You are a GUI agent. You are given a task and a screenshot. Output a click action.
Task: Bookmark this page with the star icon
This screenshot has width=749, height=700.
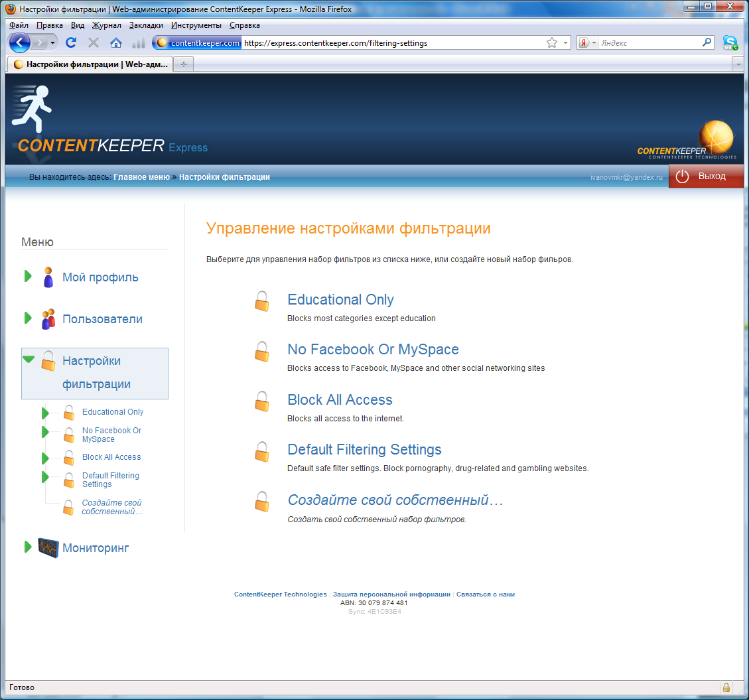(x=552, y=43)
